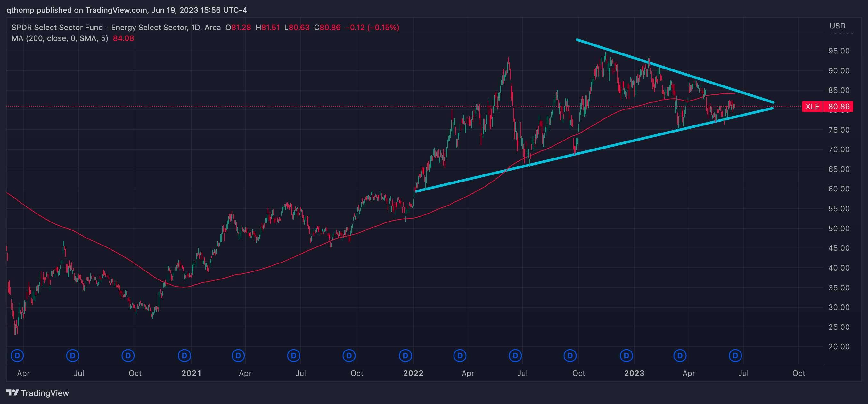Screen dimensions: 868x404
Task: Click the low value L80.63
Action: [297, 28]
